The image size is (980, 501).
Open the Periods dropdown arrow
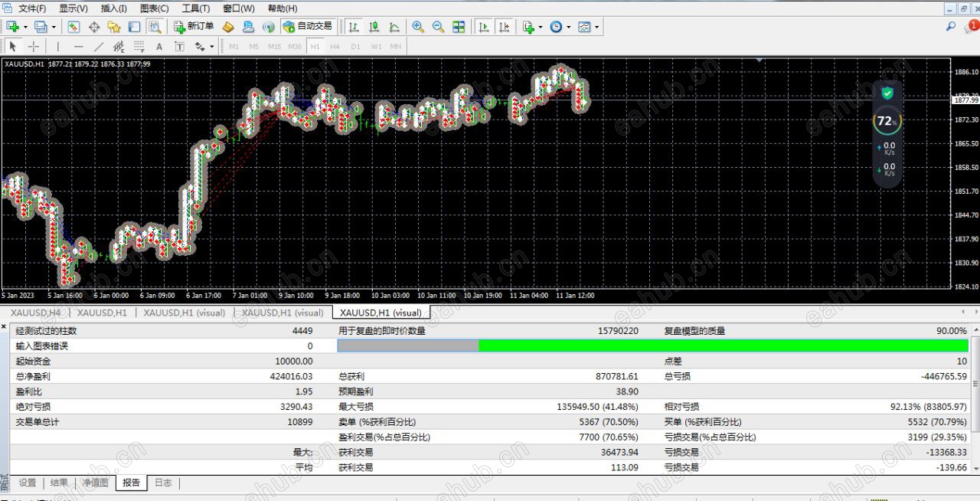click(568, 27)
